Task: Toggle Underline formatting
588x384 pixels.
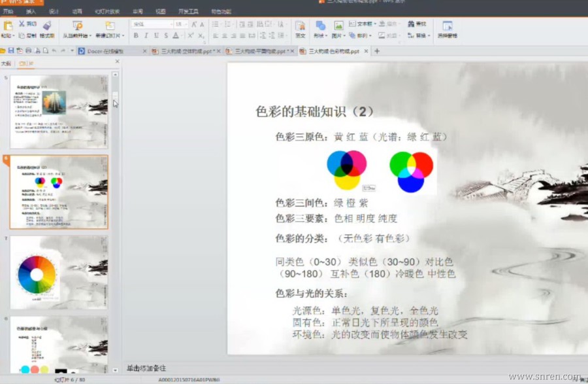Action: point(156,36)
